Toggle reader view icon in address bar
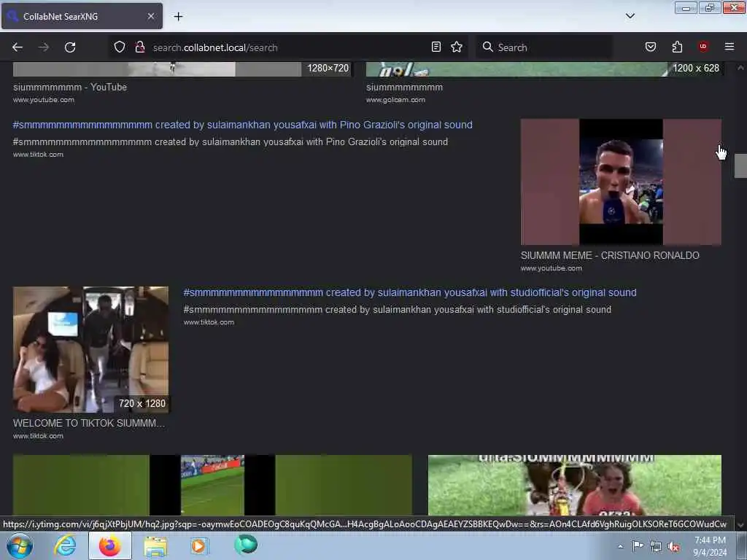Viewport: 747px width, 560px height. pyautogui.click(x=436, y=47)
